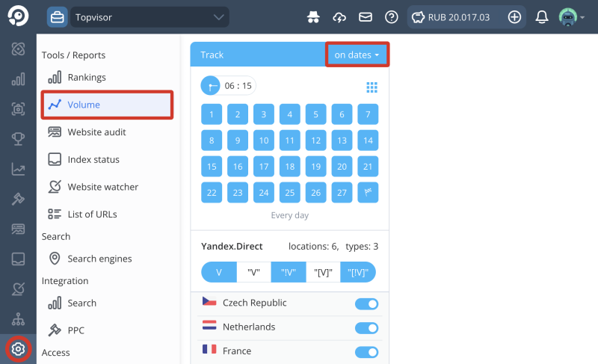Click the Czech Republic flag
The height and width of the screenshot is (364, 598).
209,301
